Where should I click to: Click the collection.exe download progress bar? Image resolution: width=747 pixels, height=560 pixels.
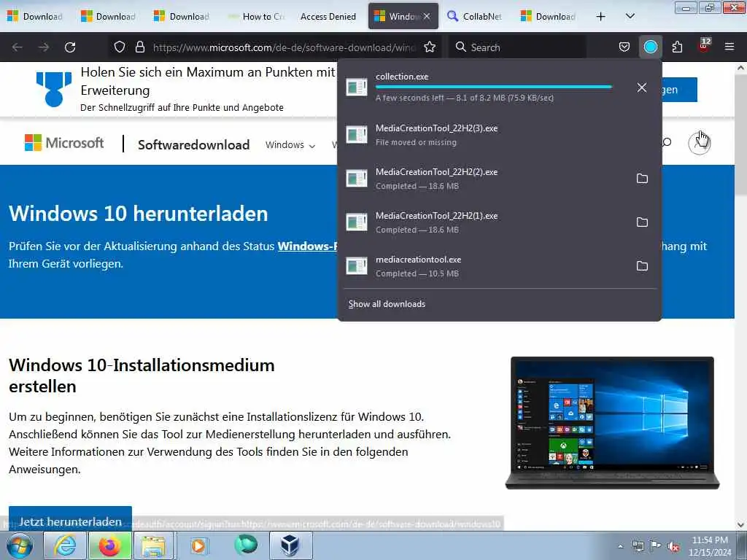(x=494, y=87)
